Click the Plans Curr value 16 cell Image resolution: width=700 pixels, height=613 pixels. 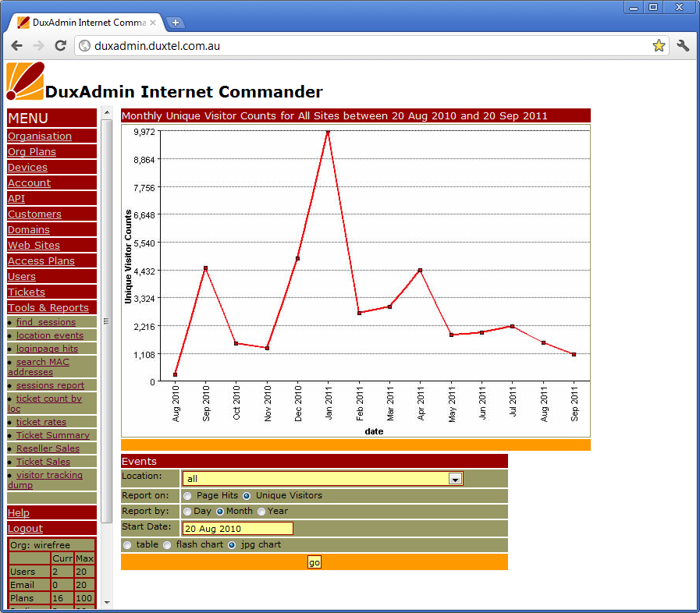click(x=62, y=598)
